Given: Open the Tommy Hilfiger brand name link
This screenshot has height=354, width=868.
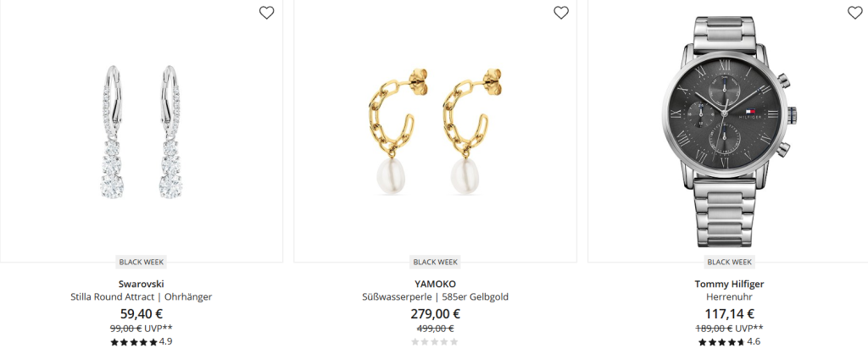Looking at the screenshot, I should pos(729,284).
